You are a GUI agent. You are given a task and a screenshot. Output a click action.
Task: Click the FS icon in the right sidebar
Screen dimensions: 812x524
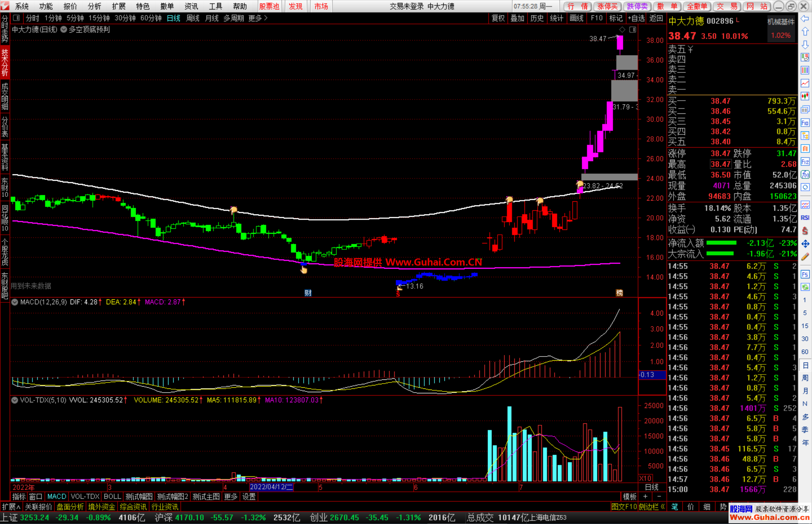point(805,274)
